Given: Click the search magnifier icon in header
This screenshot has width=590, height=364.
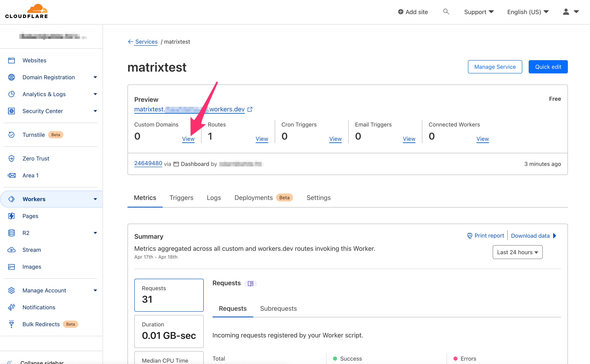Looking at the screenshot, I should coord(446,11).
